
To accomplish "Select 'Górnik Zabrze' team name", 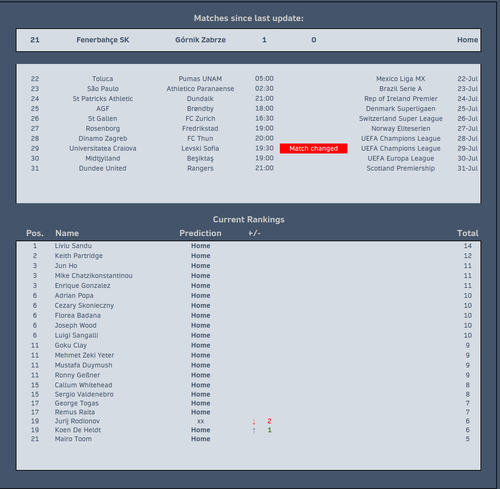I will [200, 40].
